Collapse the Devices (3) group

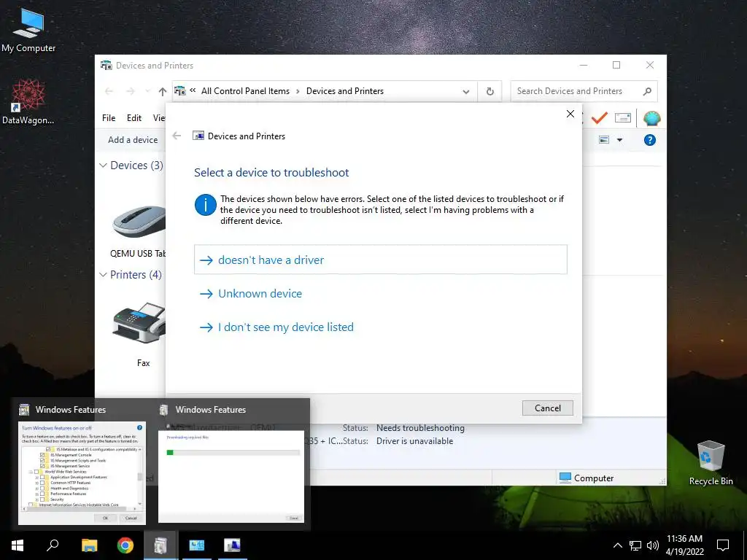pyautogui.click(x=103, y=166)
